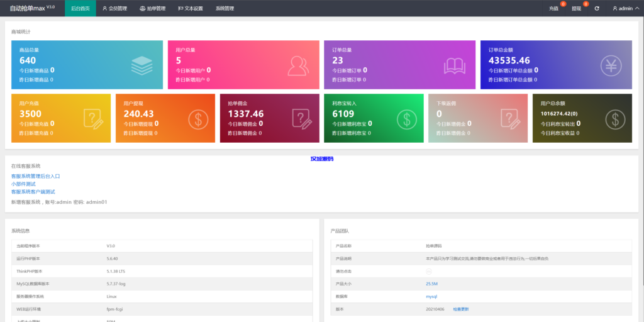Click the dollar icon on 利息宝转入 card
644x322 pixels.
click(407, 119)
